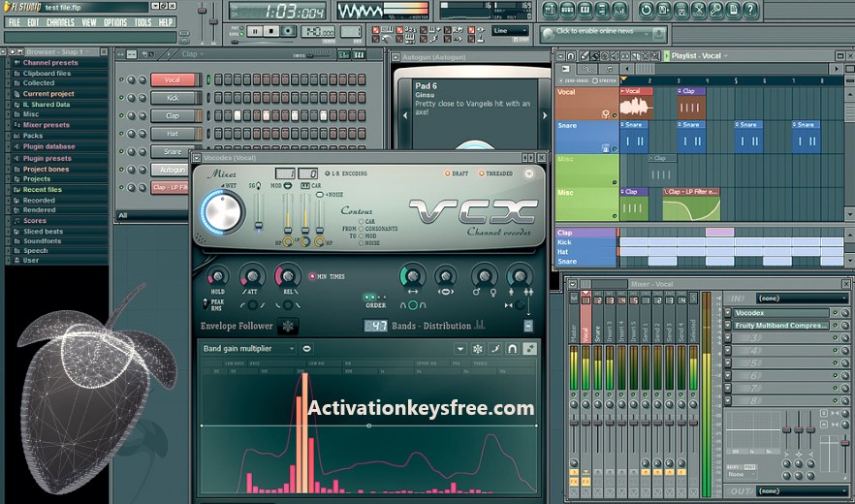Open the CHANNELS menu
The image size is (855, 504).
pos(60,22)
